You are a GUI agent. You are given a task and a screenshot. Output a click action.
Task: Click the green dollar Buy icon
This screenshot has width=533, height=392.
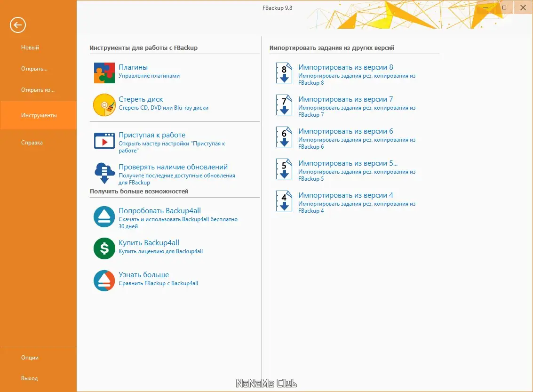[x=104, y=248]
